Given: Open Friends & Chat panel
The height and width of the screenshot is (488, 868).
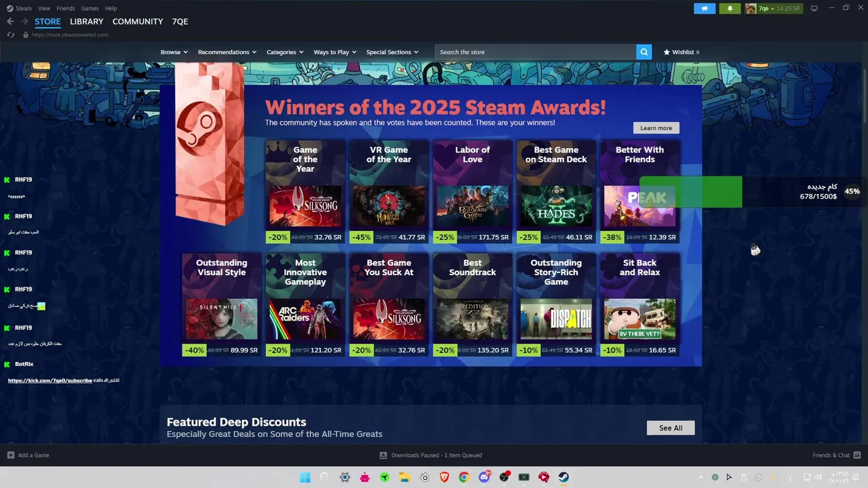Looking at the screenshot, I should click(x=837, y=455).
